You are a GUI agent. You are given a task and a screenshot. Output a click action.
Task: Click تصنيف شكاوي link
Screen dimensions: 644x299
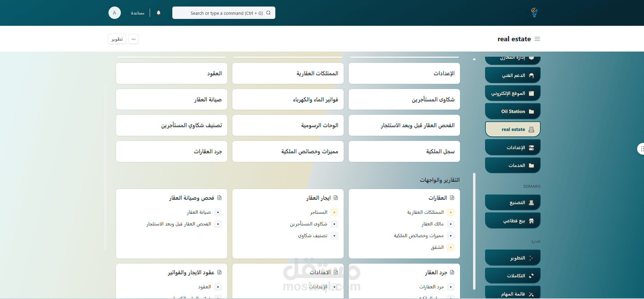[313, 236]
